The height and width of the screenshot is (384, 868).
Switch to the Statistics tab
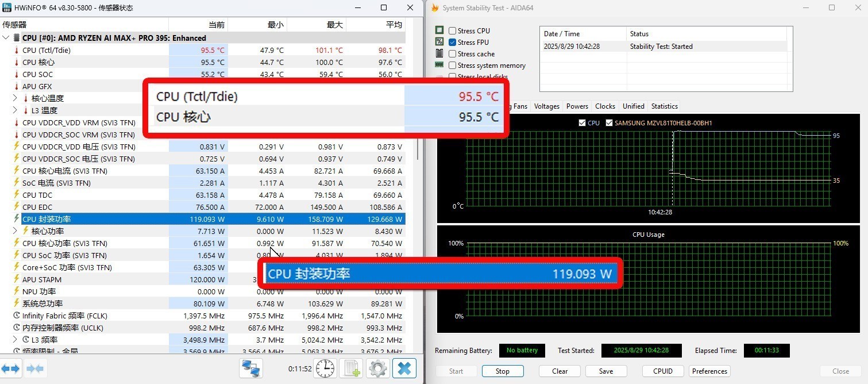[x=664, y=106]
